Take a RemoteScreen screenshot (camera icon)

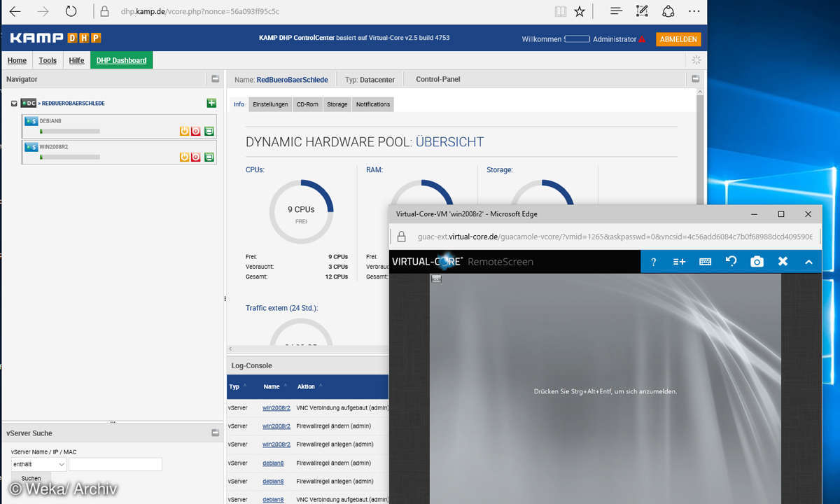(x=757, y=261)
